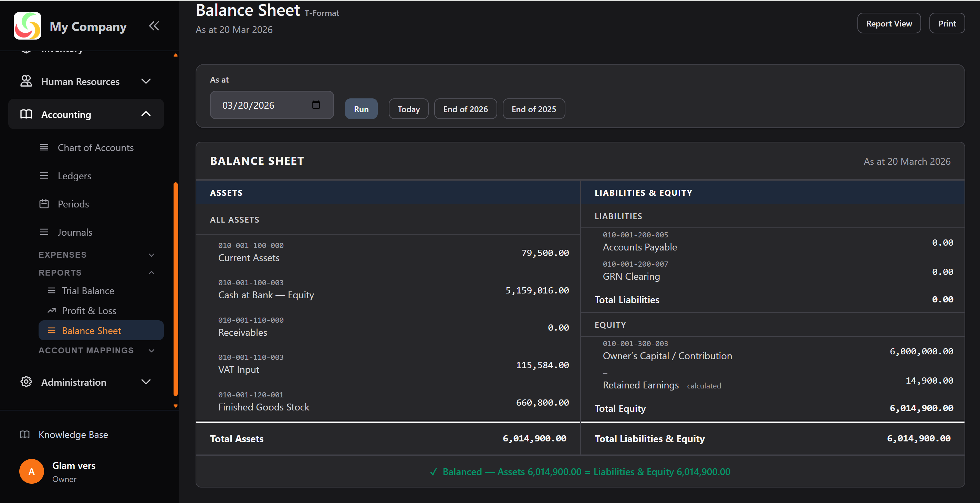Expand the Human Resources section
980x503 pixels.
(x=146, y=81)
